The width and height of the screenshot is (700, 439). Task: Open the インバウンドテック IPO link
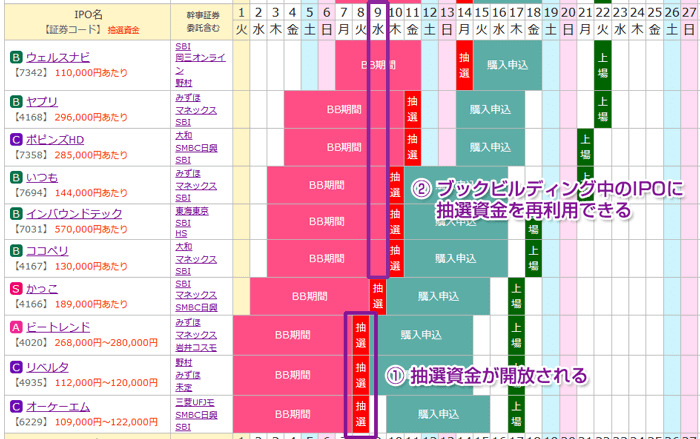coord(74,214)
